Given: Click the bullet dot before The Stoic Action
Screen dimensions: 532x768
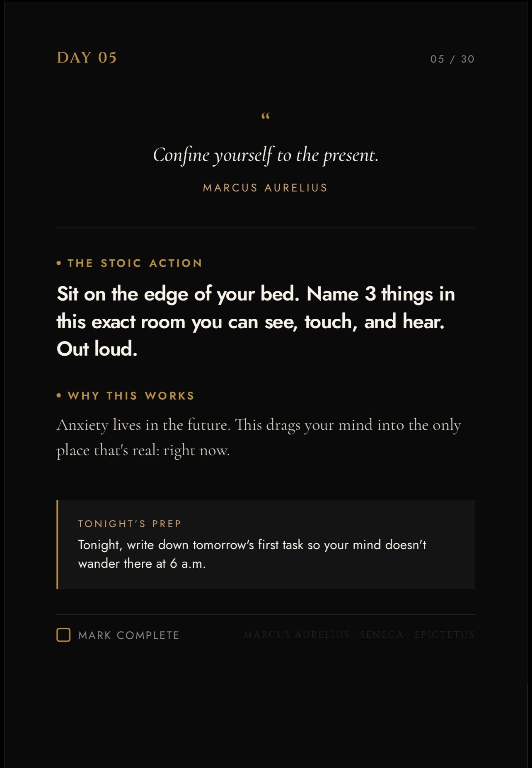Looking at the screenshot, I should [x=59, y=263].
